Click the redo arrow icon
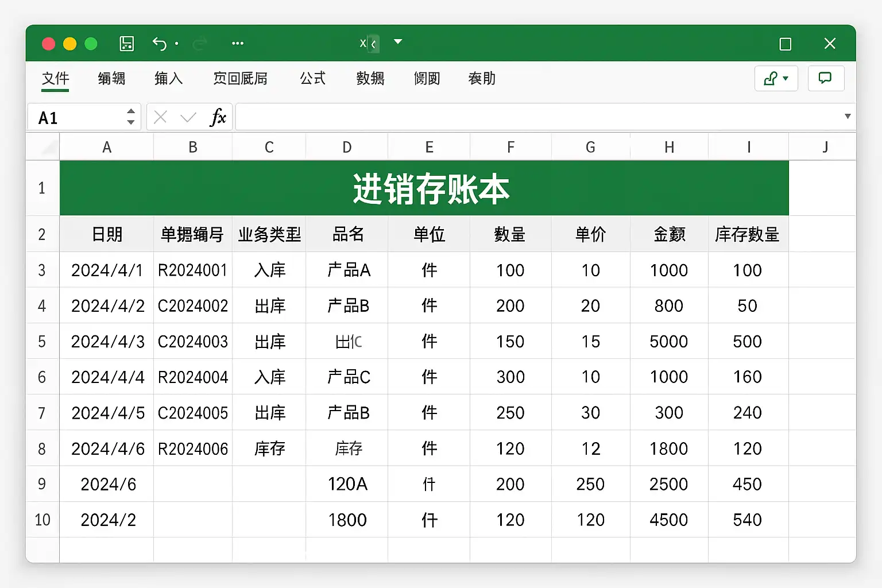 [x=200, y=44]
